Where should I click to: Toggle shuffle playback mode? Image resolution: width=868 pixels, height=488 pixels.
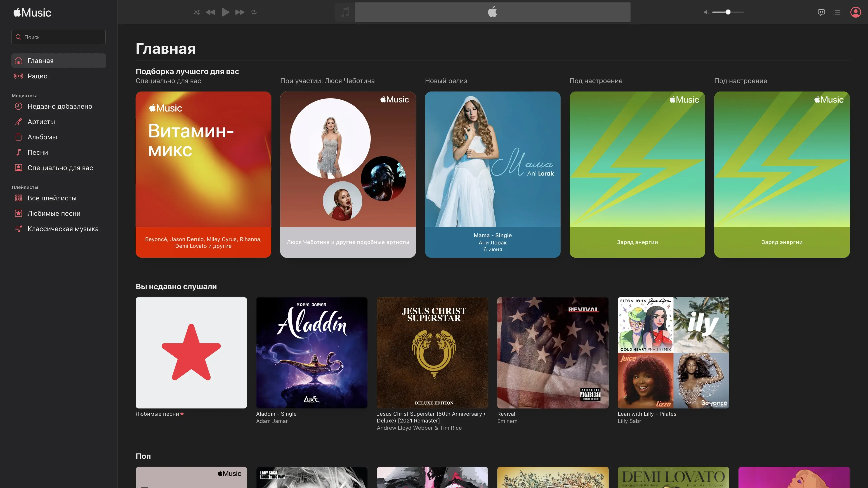196,12
